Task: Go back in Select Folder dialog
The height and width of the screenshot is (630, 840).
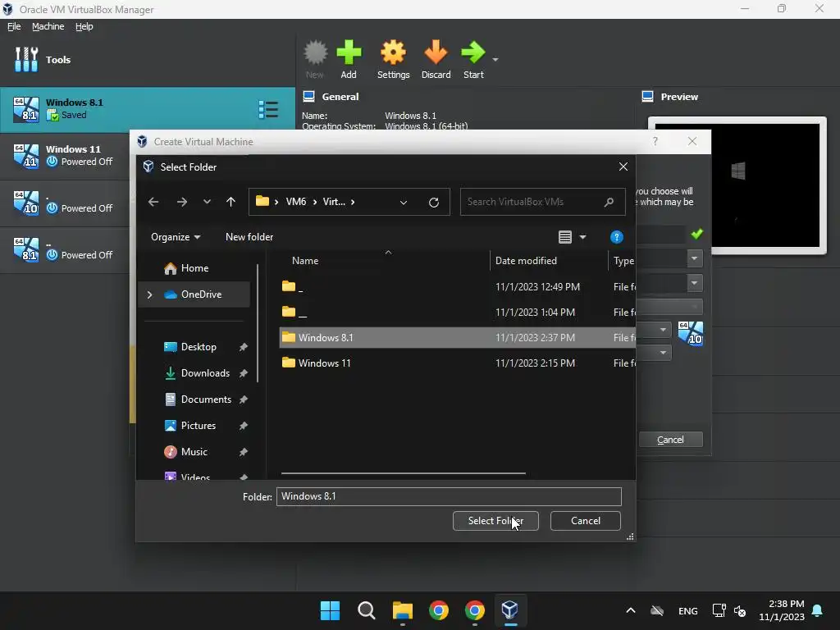Action: (153, 202)
